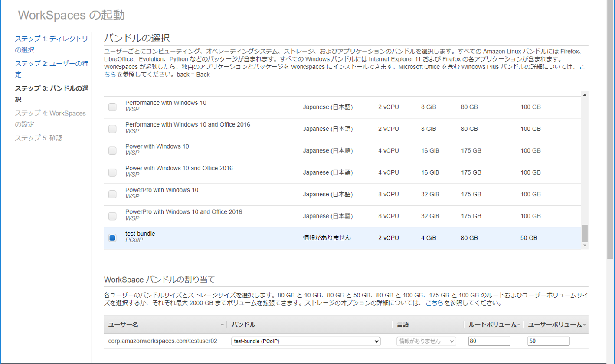Click corp.amazonworkspaces.com\testuser02 user name cell
The height and width of the screenshot is (364, 615).
162,341
